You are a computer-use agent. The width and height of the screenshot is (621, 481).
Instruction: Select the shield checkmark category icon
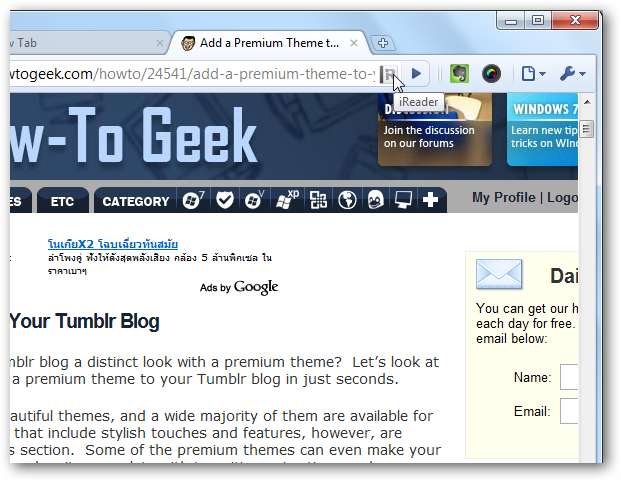pos(225,200)
